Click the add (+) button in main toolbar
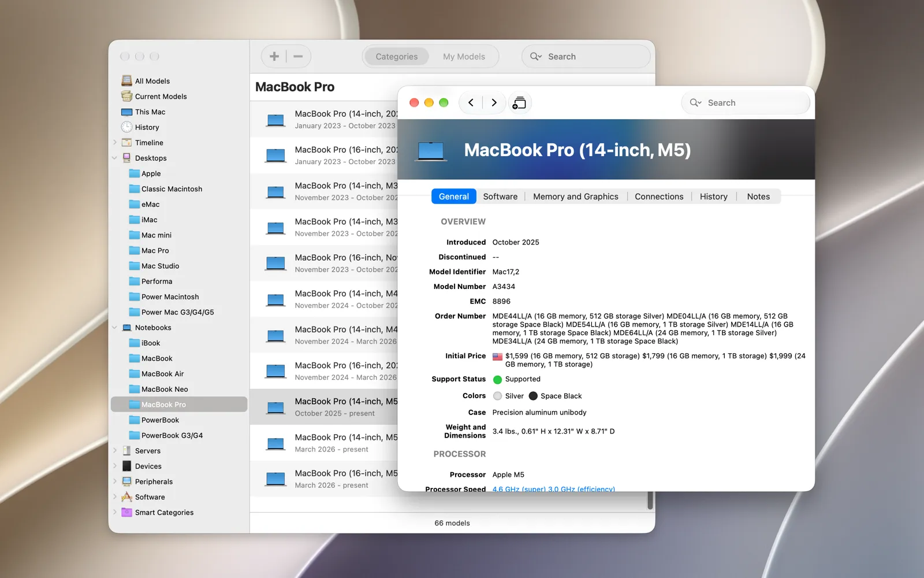The image size is (924, 578). (274, 56)
